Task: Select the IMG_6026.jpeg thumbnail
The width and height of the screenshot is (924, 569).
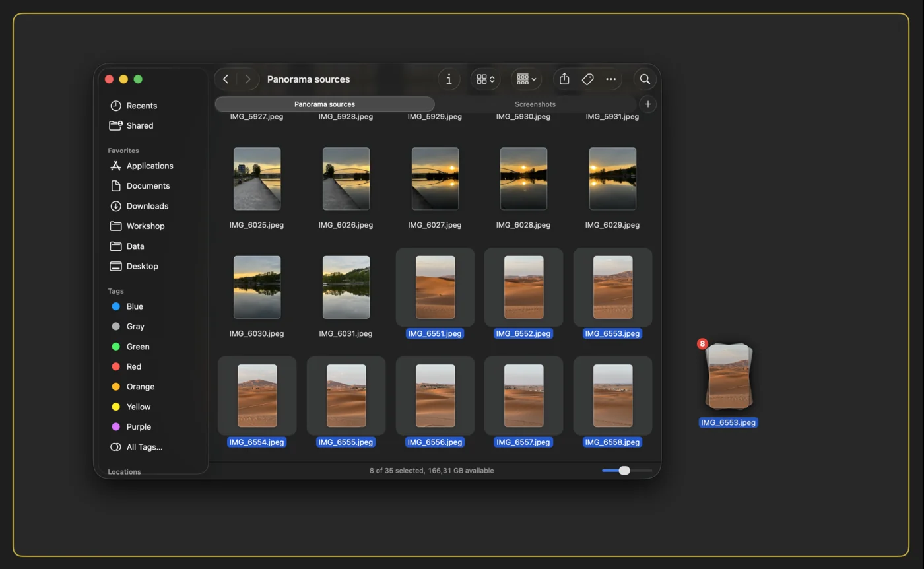Action: pyautogui.click(x=346, y=179)
